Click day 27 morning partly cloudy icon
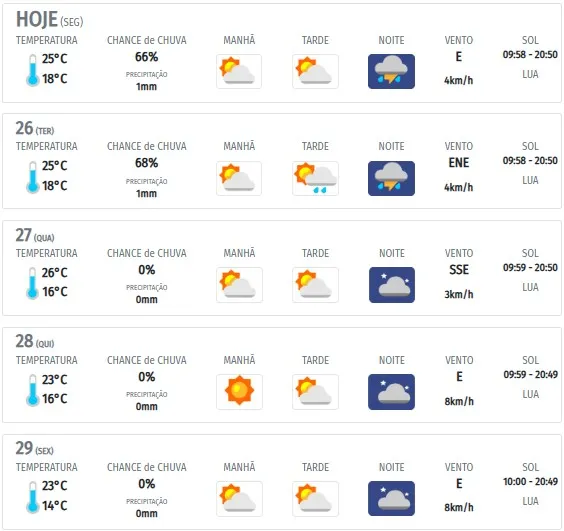 pos(239,285)
